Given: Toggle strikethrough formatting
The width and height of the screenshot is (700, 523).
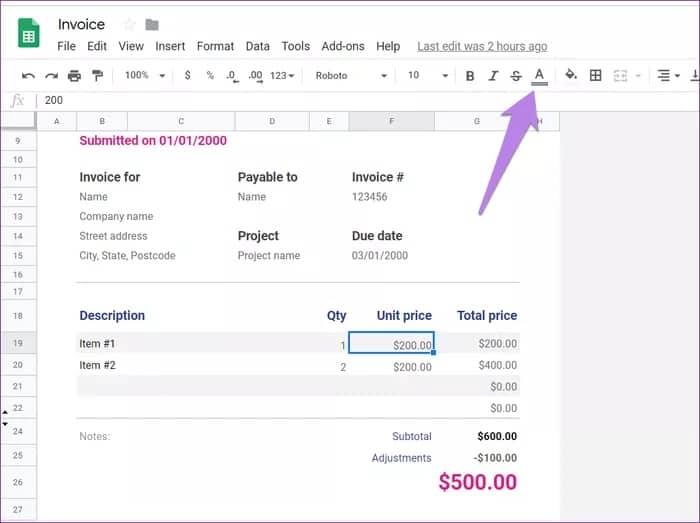Looking at the screenshot, I should [516, 76].
